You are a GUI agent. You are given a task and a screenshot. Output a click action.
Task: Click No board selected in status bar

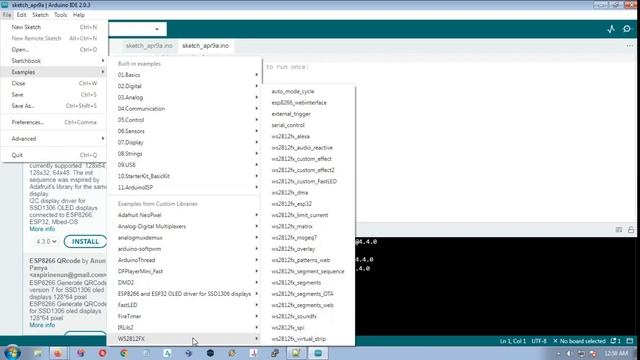[x=579, y=341]
